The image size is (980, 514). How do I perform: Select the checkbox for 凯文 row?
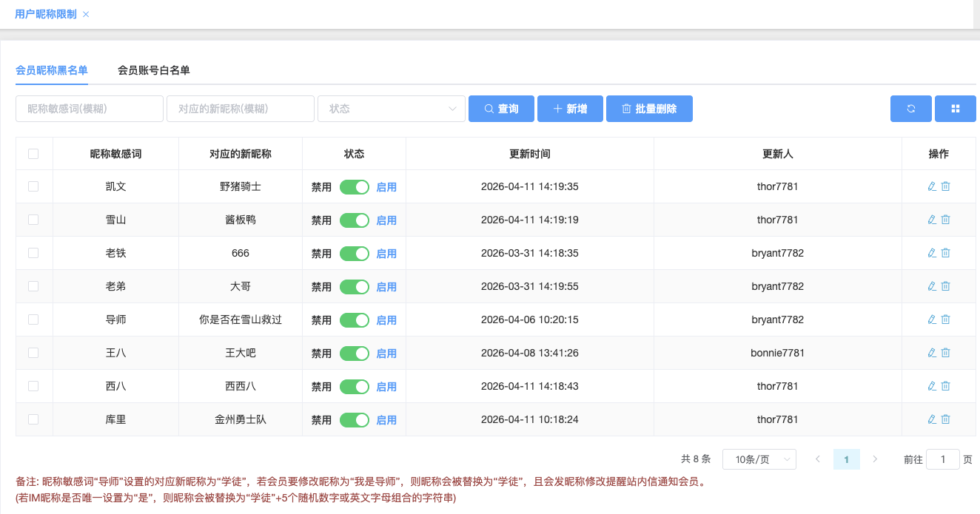33,186
